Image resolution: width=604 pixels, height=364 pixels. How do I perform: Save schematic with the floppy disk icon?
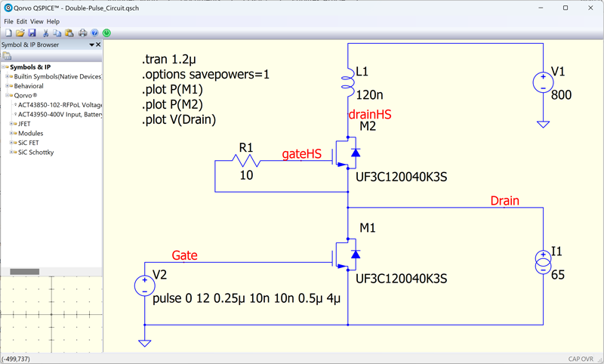point(32,33)
